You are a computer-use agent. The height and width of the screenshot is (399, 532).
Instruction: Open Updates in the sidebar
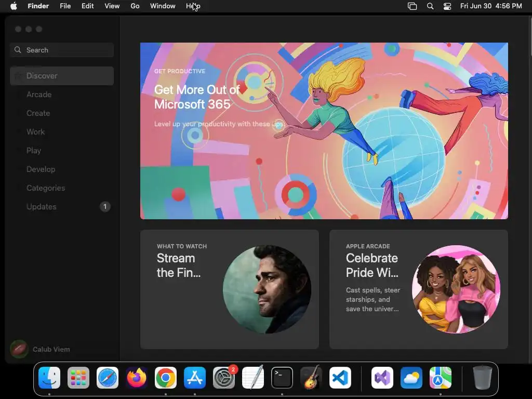[x=62, y=207]
